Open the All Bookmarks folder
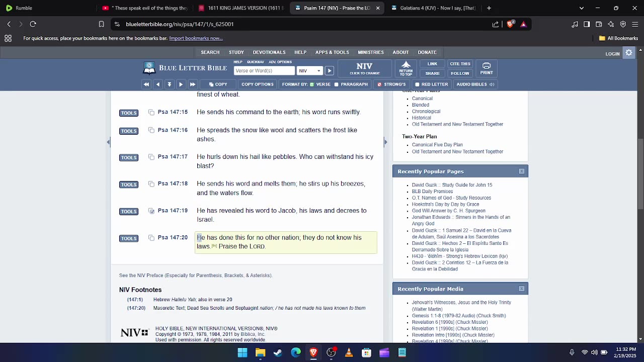This screenshot has width=644, height=362. coord(618,38)
